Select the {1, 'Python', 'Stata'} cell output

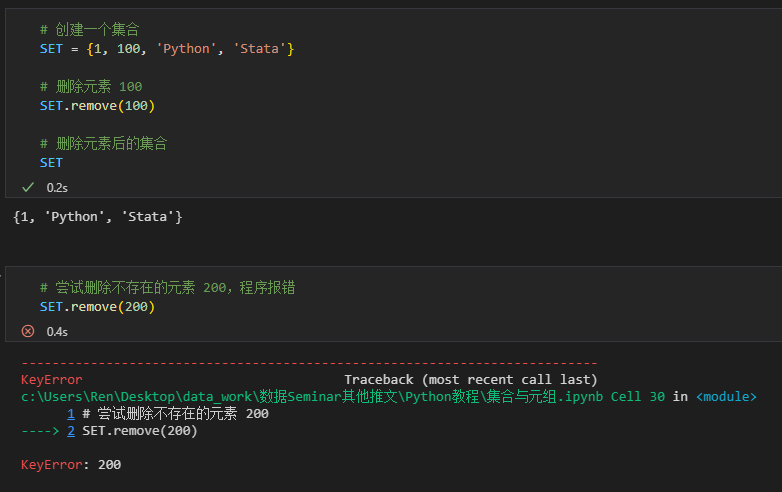98,217
